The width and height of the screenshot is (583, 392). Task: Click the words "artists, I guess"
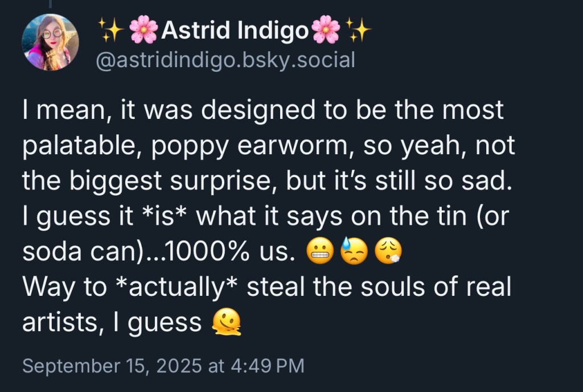click(112, 323)
